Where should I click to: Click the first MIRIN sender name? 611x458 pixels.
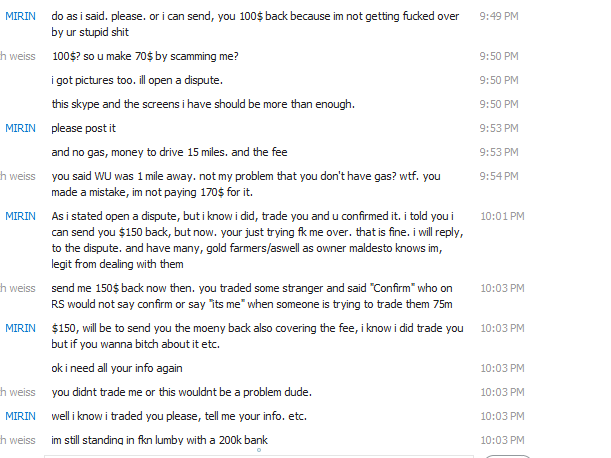click(20, 17)
